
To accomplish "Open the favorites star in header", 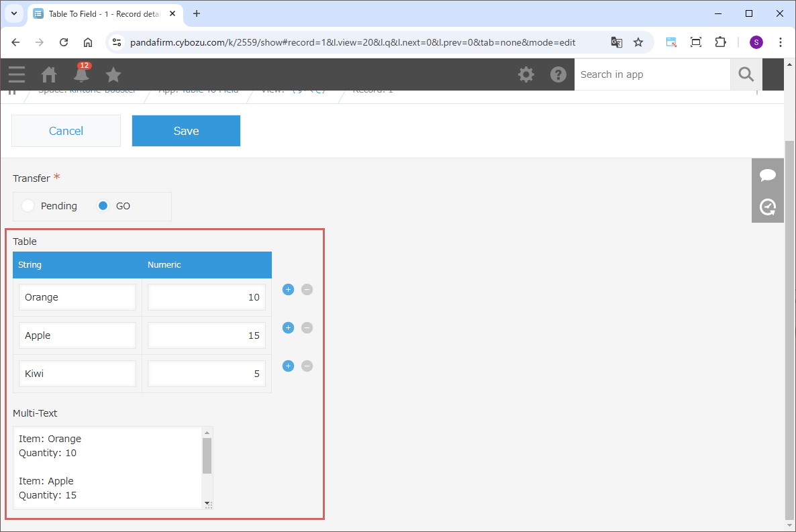I will pyautogui.click(x=113, y=74).
